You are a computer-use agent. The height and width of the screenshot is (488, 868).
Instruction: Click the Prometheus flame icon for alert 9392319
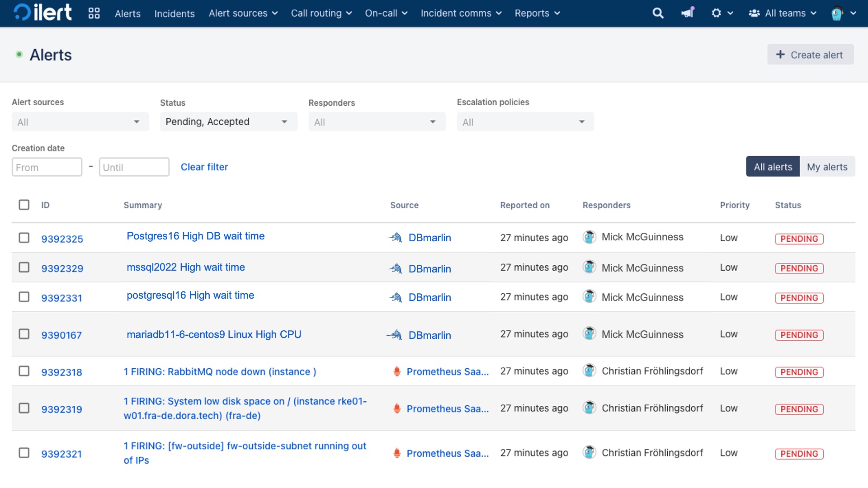[x=397, y=408]
